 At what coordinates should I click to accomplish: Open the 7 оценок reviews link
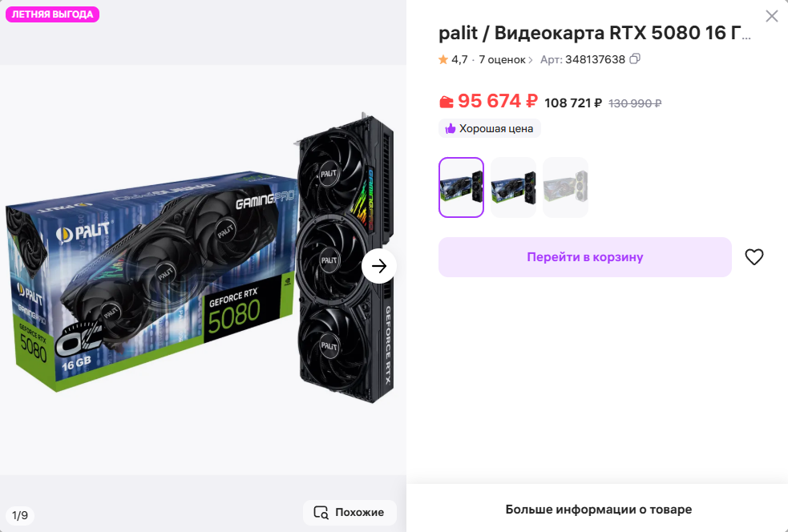[502, 60]
